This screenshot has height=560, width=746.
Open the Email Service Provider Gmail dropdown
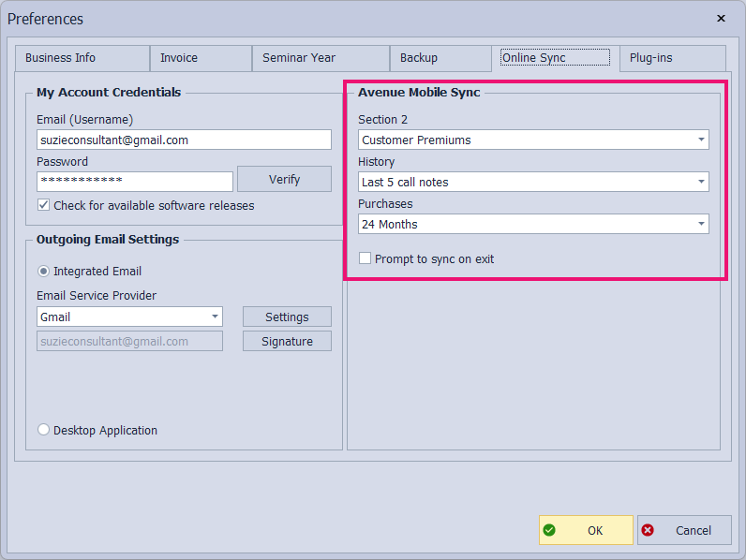click(x=215, y=317)
